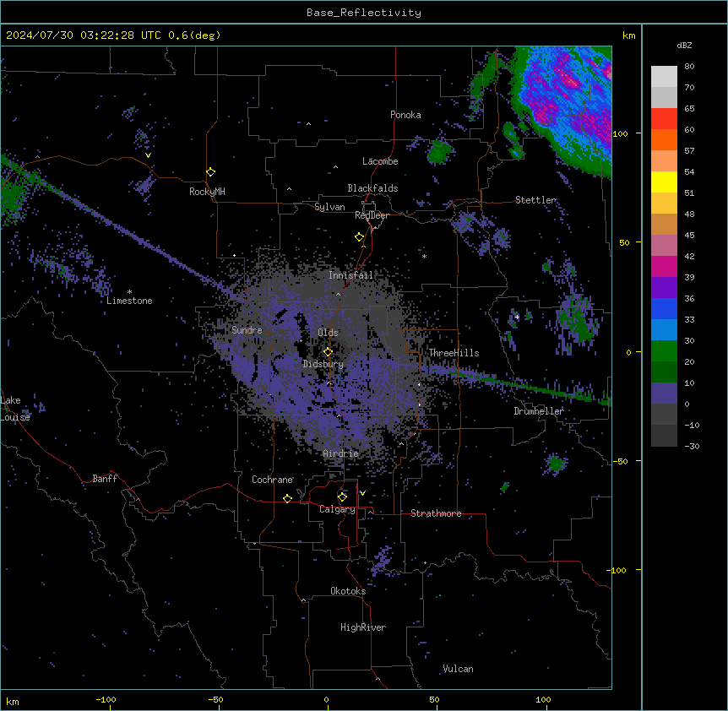728x711 pixels.
Task: Click the ThreeHills label
Action: (x=454, y=353)
